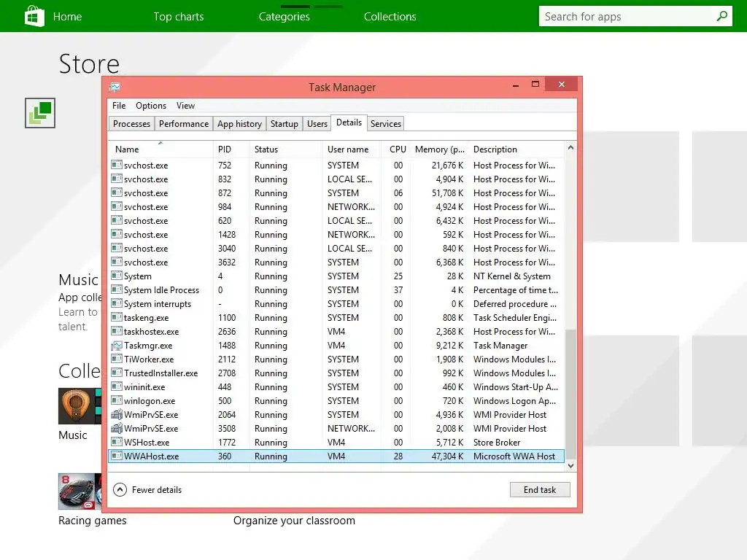Viewport: 747px width, 560px height.
Task: Click the winlogon.exe process icon
Action: 116,400
